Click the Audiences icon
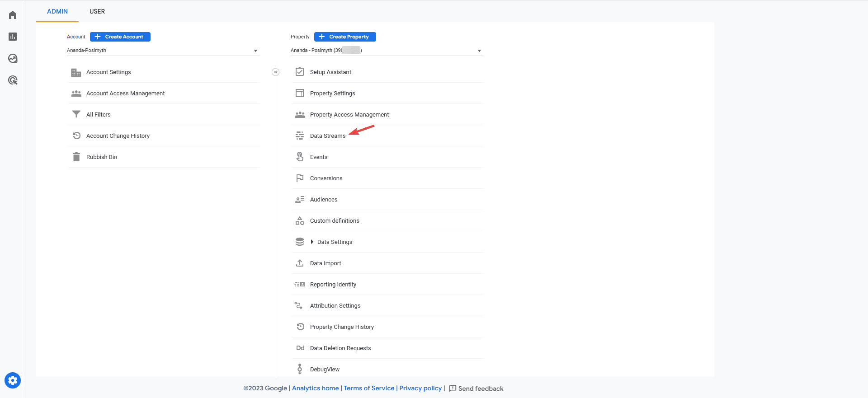This screenshot has height=398, width=868. pyautogui.click(x=300, y=199)
